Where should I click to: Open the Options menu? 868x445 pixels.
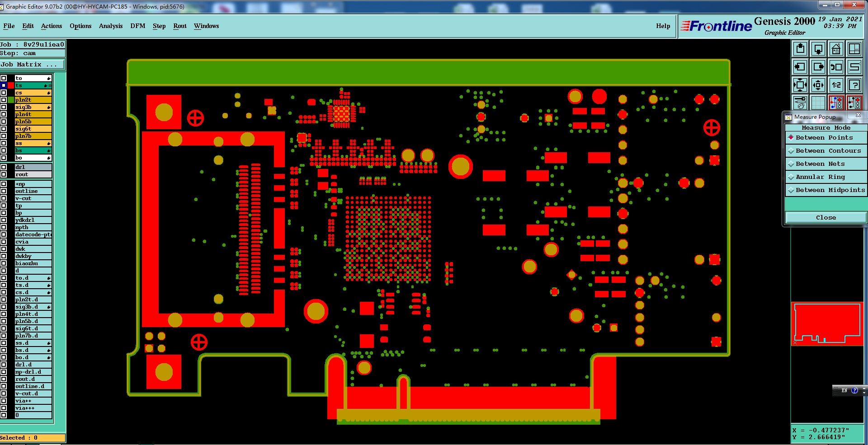tap(80, 26)
